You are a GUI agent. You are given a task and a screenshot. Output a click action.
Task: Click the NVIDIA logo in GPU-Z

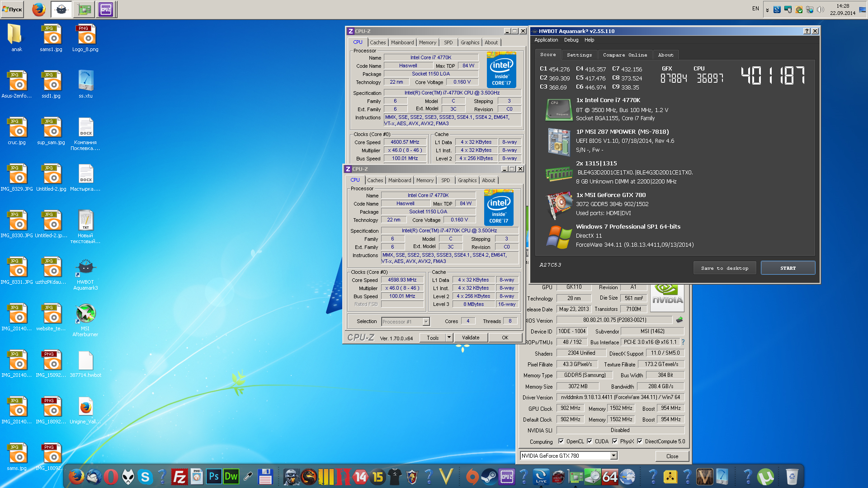click(667, 297)
